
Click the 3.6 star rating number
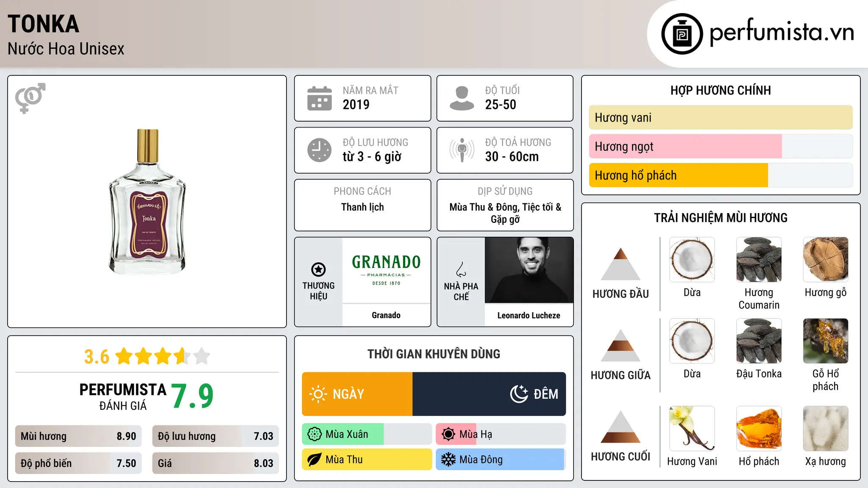97,357
